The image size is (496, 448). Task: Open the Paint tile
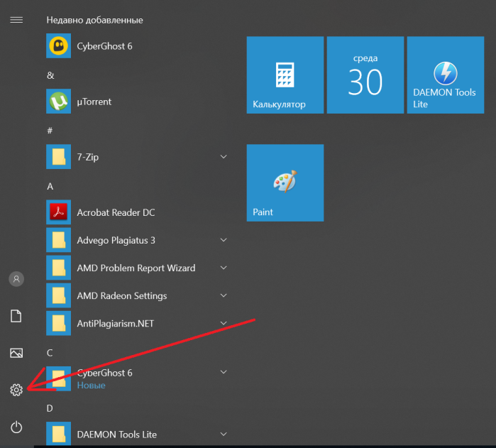pyautogui.click(x=285, y=183)
